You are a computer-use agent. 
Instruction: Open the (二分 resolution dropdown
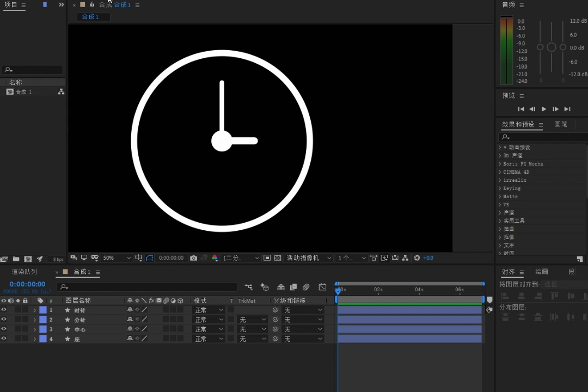tap(241, 258)
